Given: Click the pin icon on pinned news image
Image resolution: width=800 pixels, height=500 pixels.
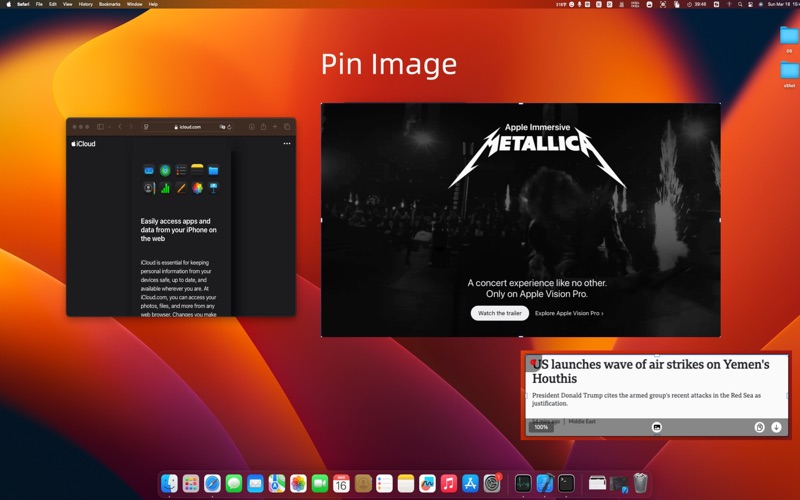Looking at the screenshot, I should tap(534, 363).
